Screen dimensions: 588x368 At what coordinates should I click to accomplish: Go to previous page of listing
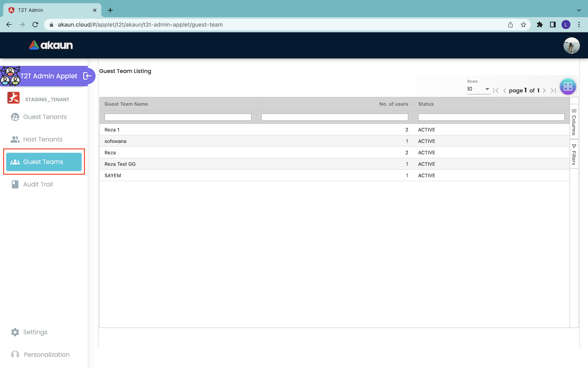pos(505,90)
